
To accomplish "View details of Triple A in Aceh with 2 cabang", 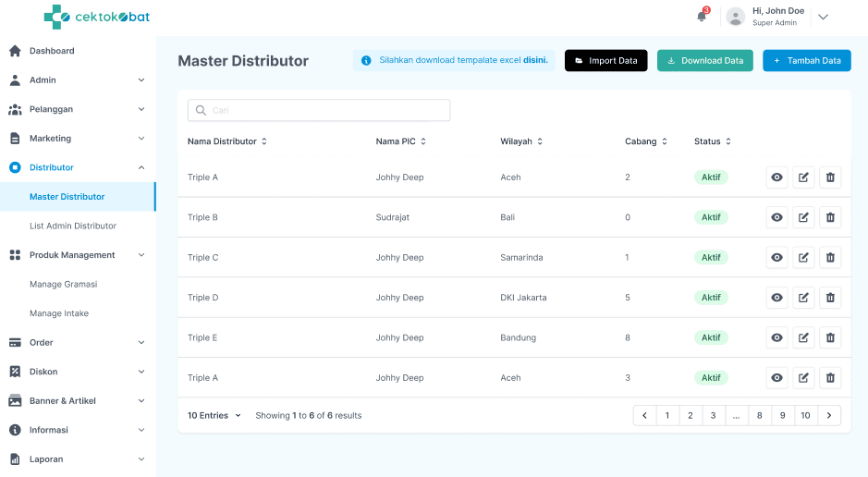I will coord(776,177).
